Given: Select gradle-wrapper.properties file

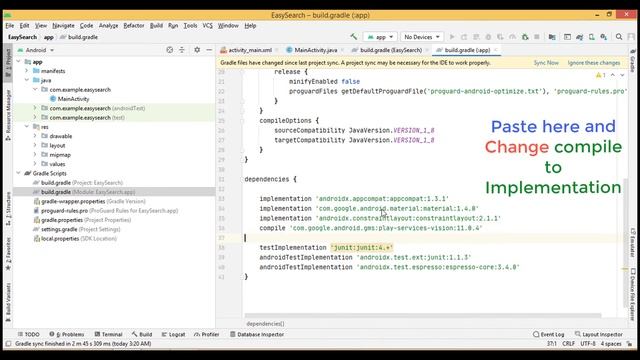Looking at the screenshot, I should coord(93,201).
